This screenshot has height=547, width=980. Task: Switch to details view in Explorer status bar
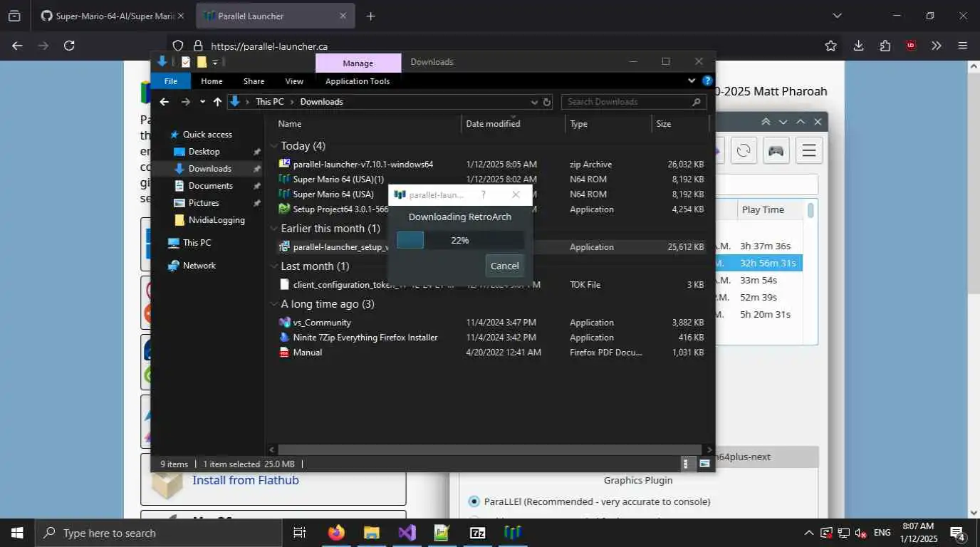tap(686, 464)
